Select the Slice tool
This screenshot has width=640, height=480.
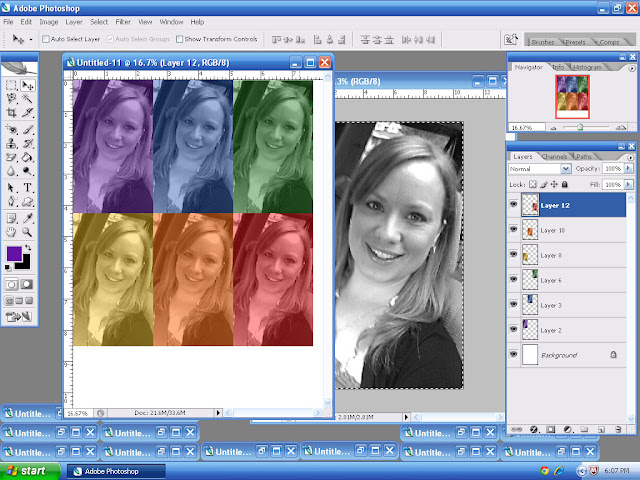tap(27, 112)
